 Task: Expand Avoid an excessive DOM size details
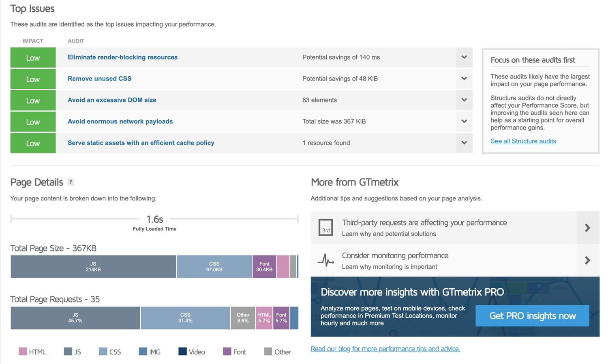(464, 100)
